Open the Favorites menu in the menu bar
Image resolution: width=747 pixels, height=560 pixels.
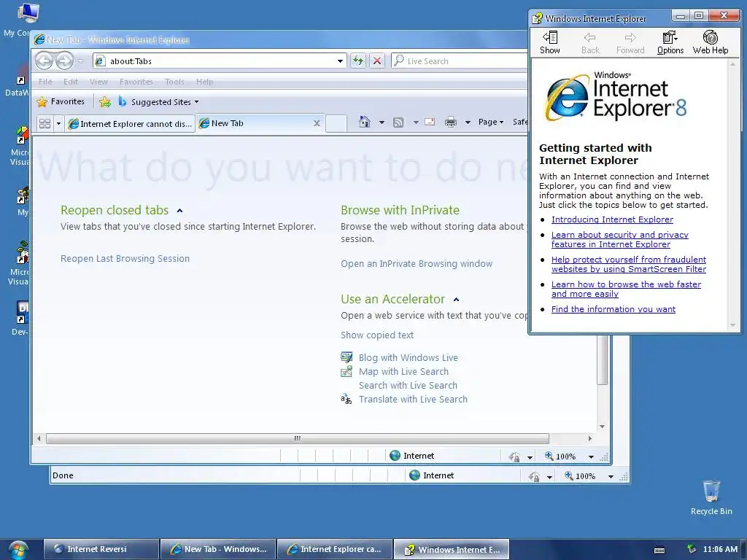click(x=136, y=82)
